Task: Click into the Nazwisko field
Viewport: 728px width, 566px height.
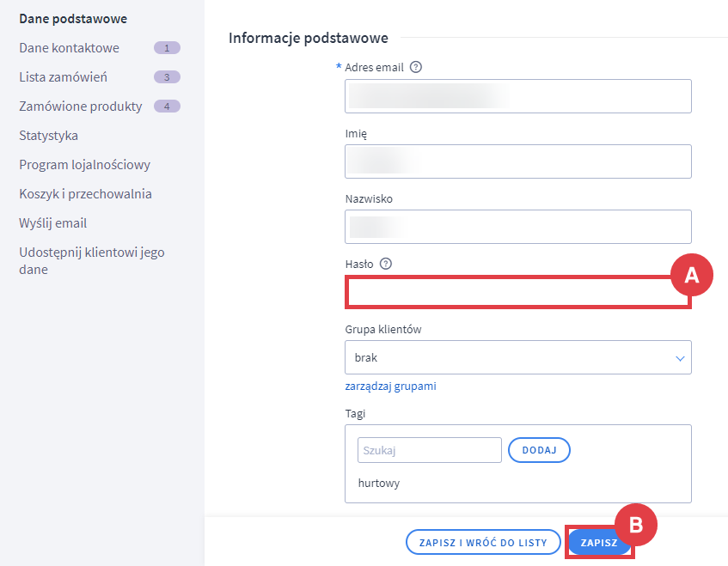Action: pos(517,227)
